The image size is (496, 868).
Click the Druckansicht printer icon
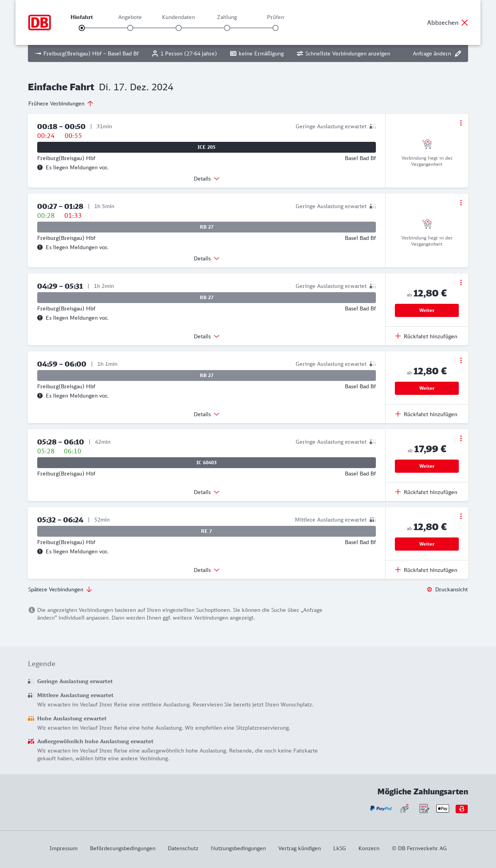point(429,589)
